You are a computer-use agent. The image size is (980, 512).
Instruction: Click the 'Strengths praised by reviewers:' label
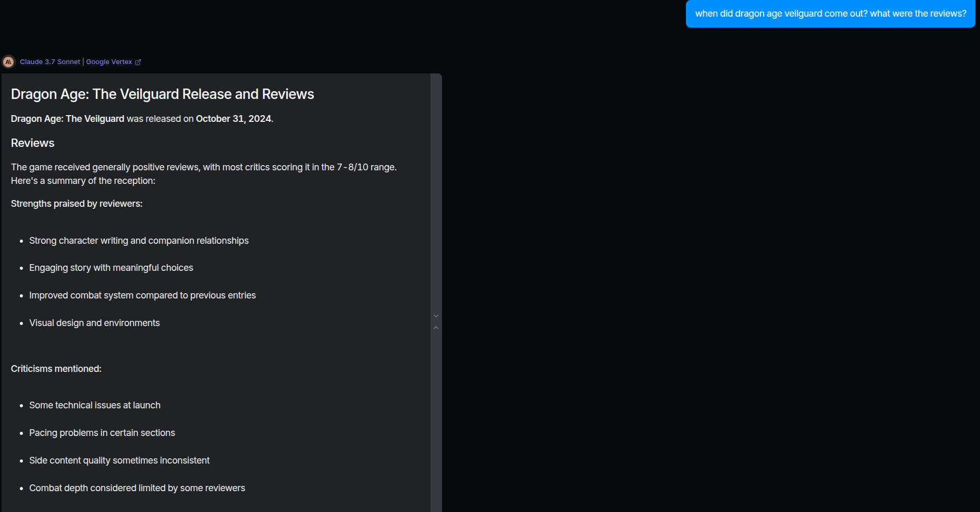point(77,204)
